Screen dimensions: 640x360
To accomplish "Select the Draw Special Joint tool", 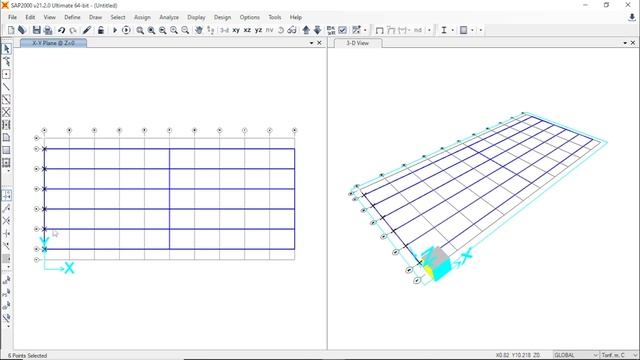I will 7,74.
